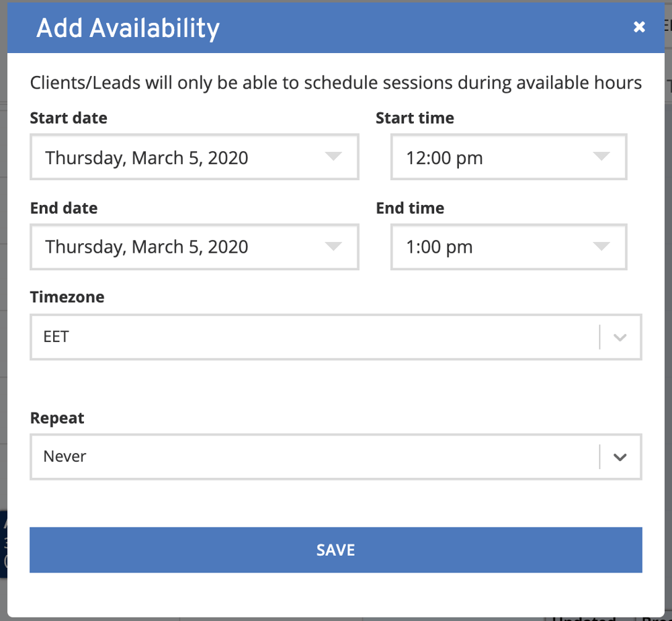Open the End time selector showing 1:00 pm

[x=509, y=247]
